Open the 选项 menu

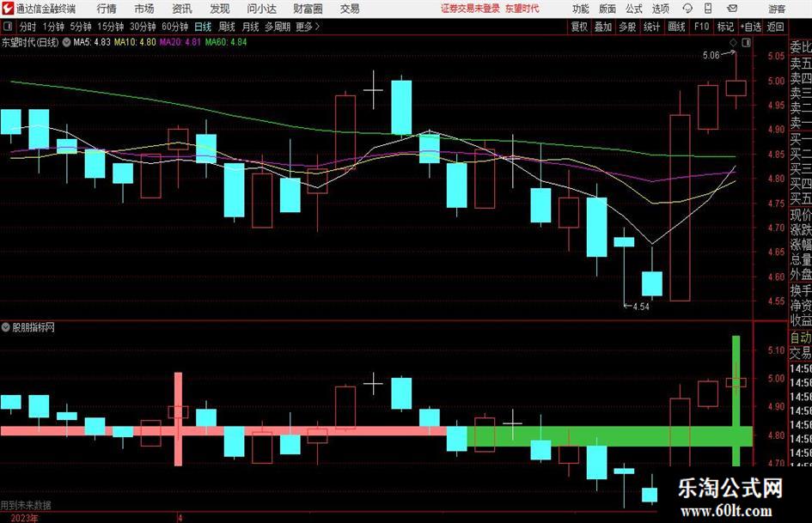click(660, 9)
